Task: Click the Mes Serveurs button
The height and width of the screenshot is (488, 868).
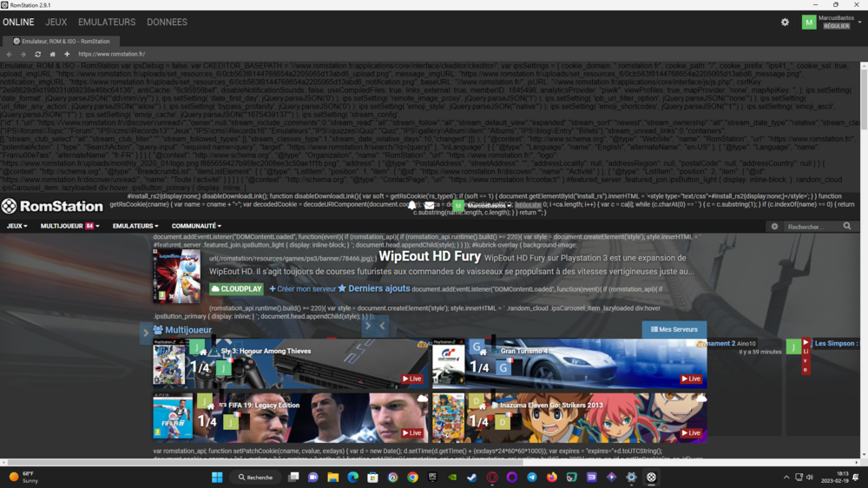Action: [674, 330]
